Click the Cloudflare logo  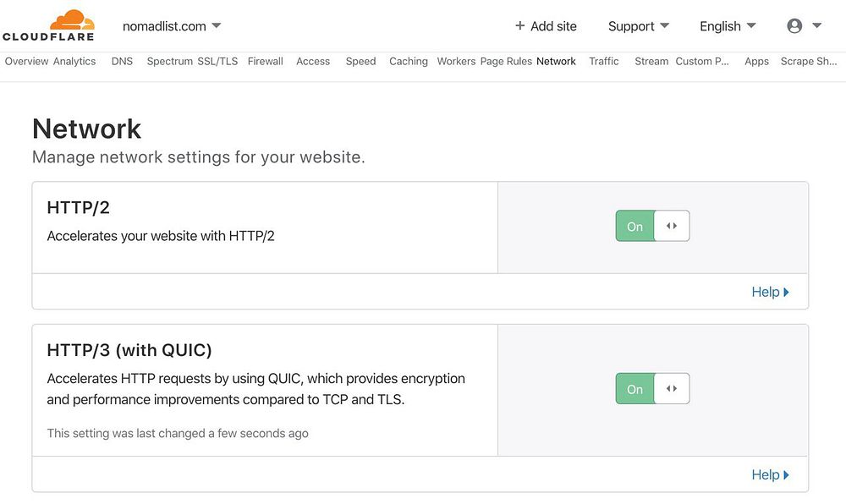48,25
